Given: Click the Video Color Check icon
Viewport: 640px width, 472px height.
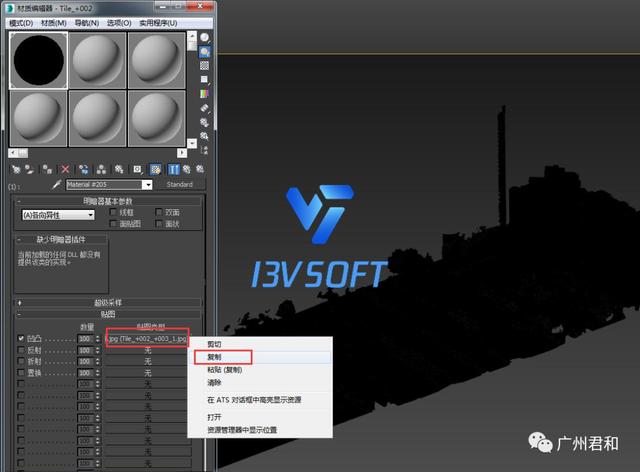Looking at the screenshot, I should (204, 93).
